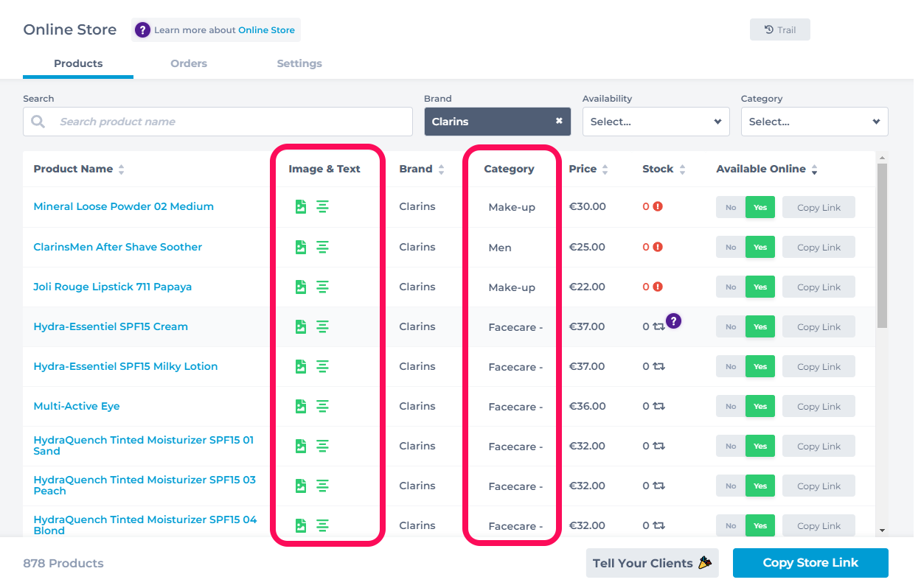The width and height of the screenshot is (921, 588).
Task: Switch to the Orders tab
Action: coord(189,63)
